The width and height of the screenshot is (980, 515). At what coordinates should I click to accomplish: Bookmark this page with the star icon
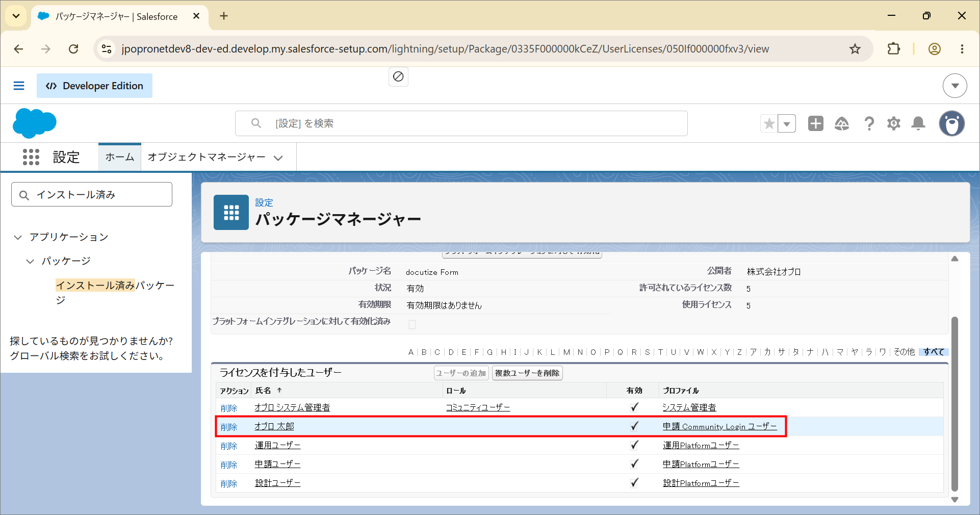[855, 49]
